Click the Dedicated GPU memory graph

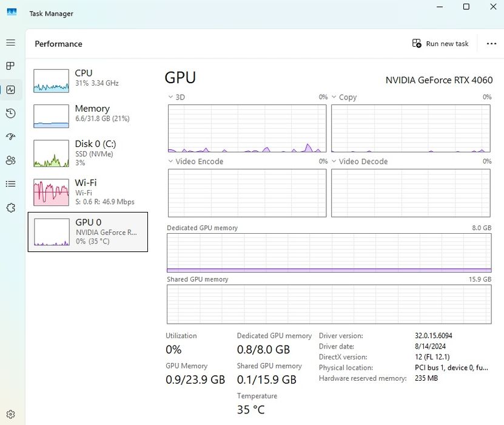click(329, 253)
